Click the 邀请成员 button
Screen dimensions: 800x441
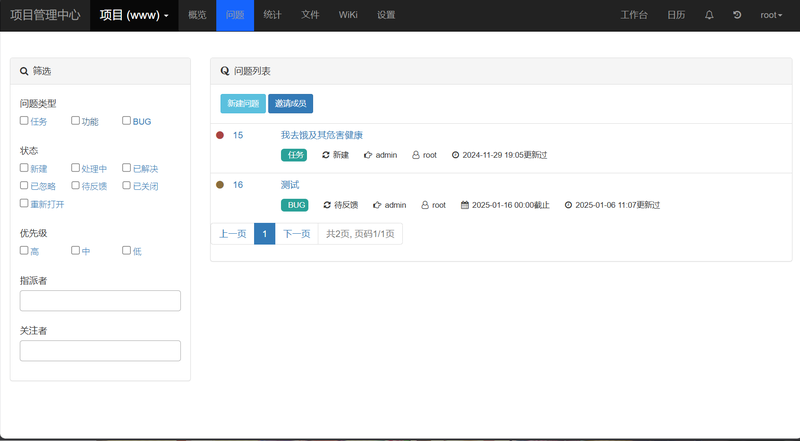[290, 104]
